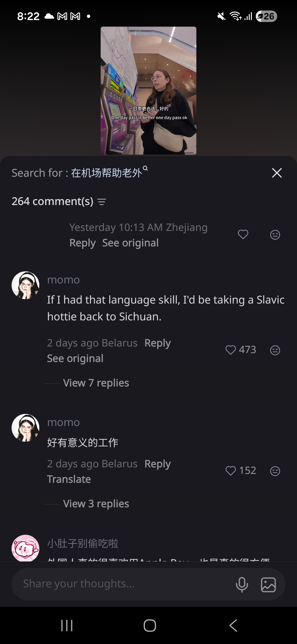Like momo's Slavic hottie comment
This screenshot has width=297, height=644.
click(x=231, y=350)
